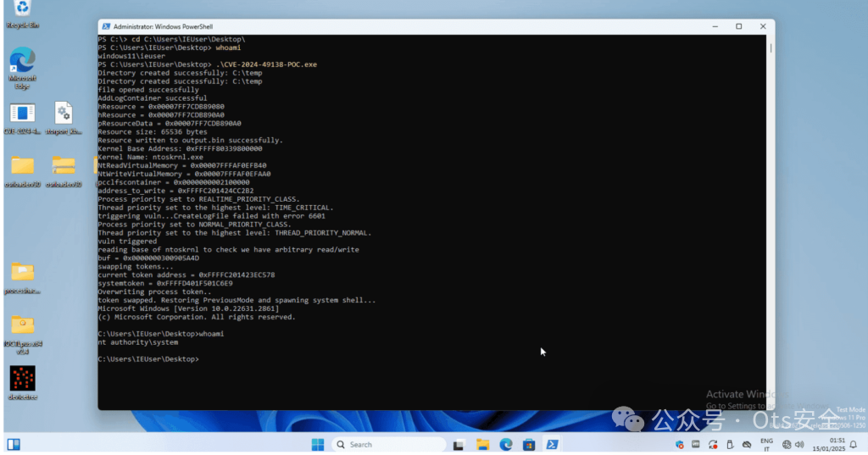Click the 'Kernel Base Address' output line
Viewport: 868px width, 455px height.
click(180, 149)
